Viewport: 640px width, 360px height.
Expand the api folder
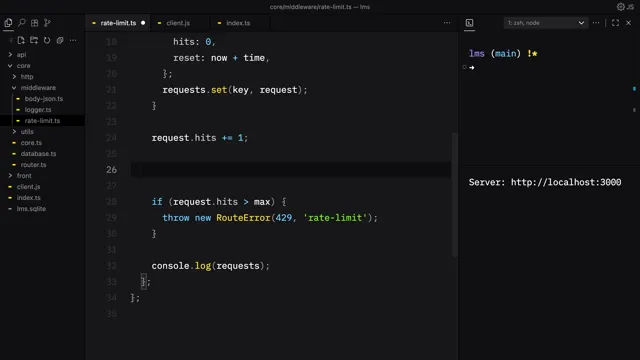(x=21, y=55)
